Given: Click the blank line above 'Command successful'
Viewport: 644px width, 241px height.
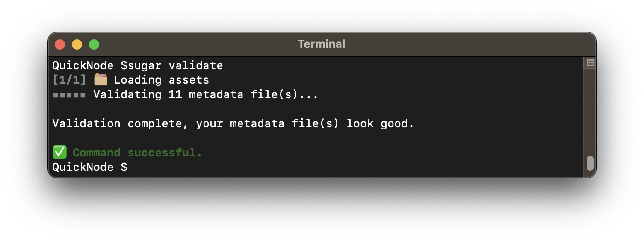Looking at the screenshot, I should click(257, 138).
